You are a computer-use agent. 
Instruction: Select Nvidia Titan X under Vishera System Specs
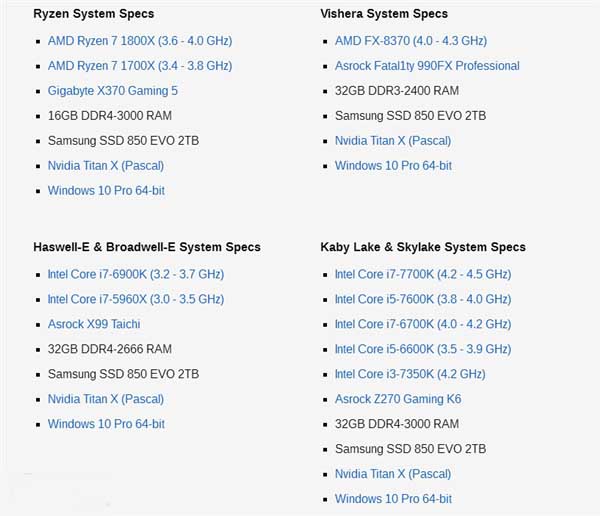point(392,141)
